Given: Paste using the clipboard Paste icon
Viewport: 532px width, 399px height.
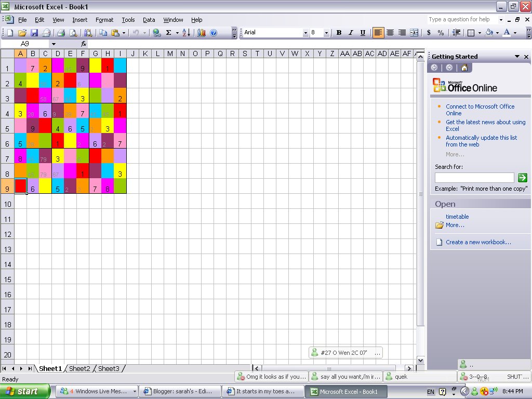Looking at the screenshot, I should tap(115, 33).
